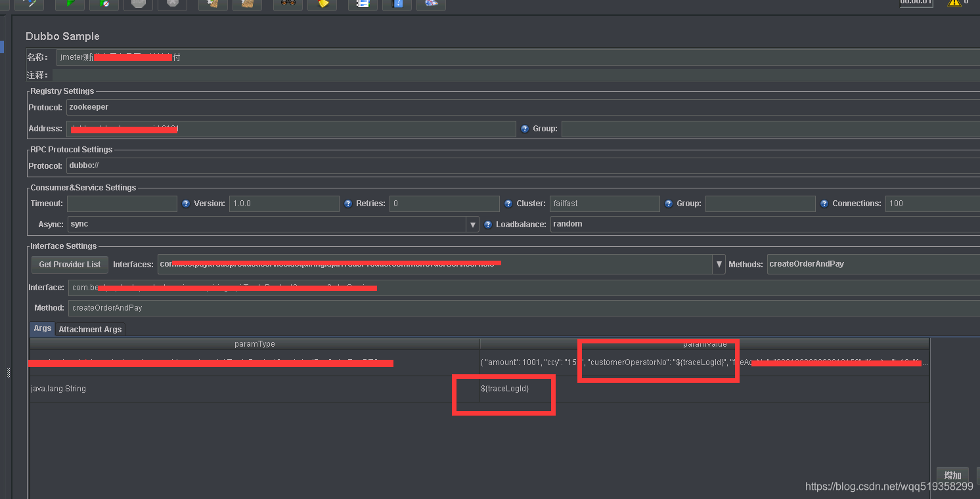Image resolution: width=980 pixels, height=499 pixels.
Task: Click the 名称 name input field
Action: click(518, 57)
